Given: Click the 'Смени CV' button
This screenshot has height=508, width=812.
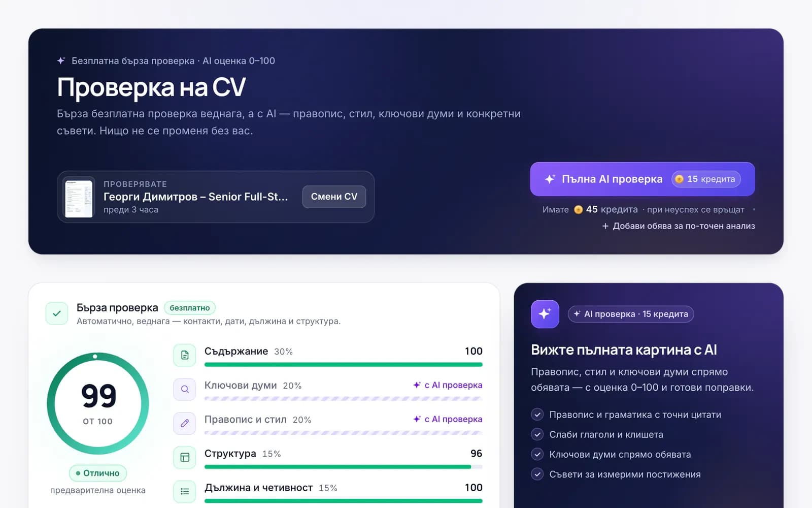Looking at the screenshot, I should (x=334, y=197).
